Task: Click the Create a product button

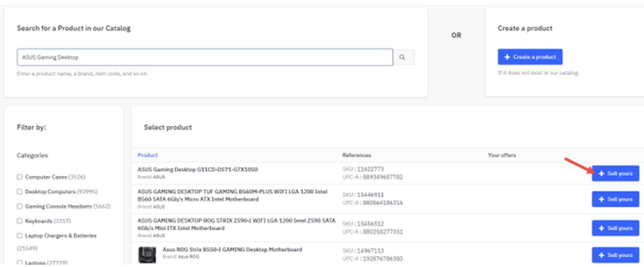Action: [530, 57]
